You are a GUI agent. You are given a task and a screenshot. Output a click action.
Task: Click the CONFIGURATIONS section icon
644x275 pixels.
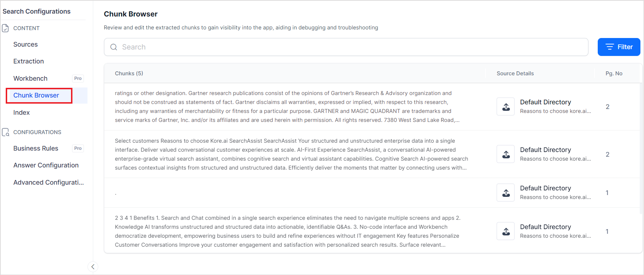tap(5, 132)
